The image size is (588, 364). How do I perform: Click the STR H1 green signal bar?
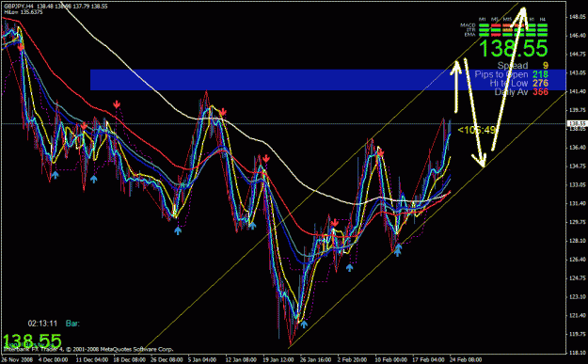click(x=531, y=30)
